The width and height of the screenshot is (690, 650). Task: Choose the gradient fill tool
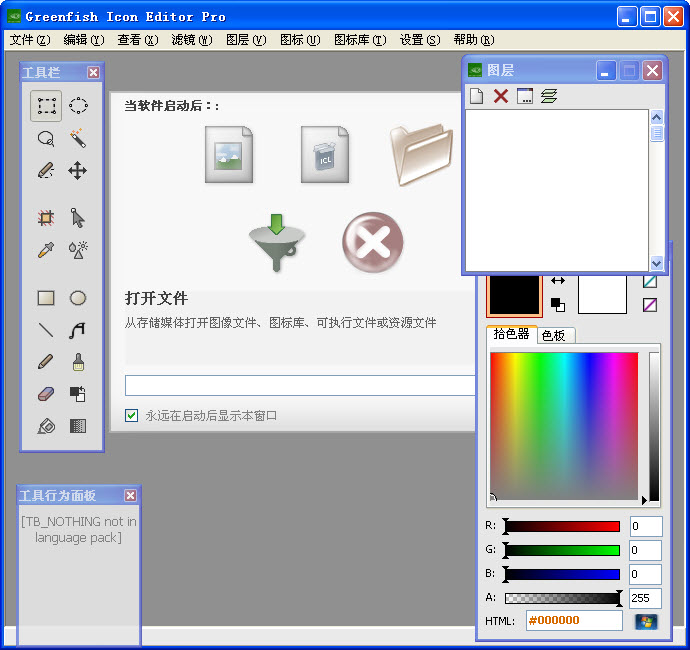pos(78,426)
